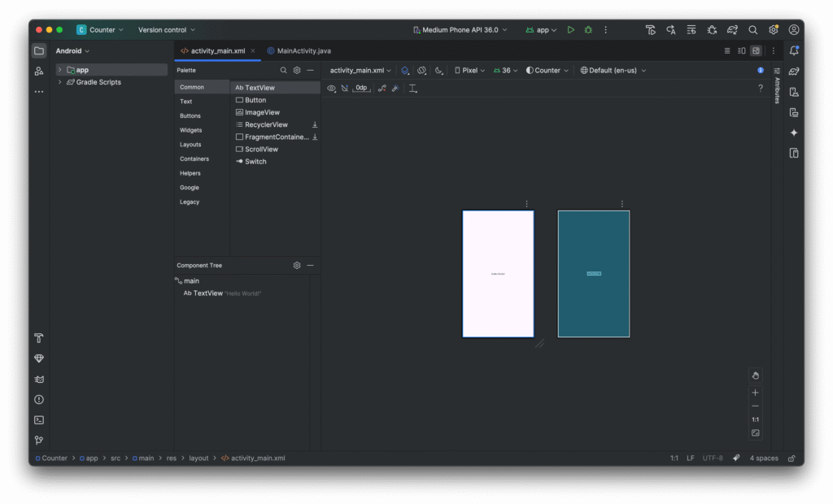Open the Medium Phone API 36.0 device dropdown
Screen dimensions: 833x504
click(x=460, y=30)
